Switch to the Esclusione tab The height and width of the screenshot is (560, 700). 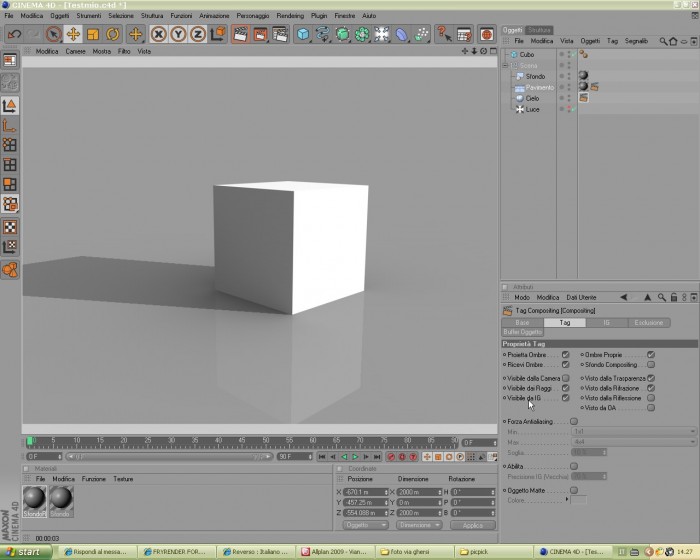coord(649,322)
